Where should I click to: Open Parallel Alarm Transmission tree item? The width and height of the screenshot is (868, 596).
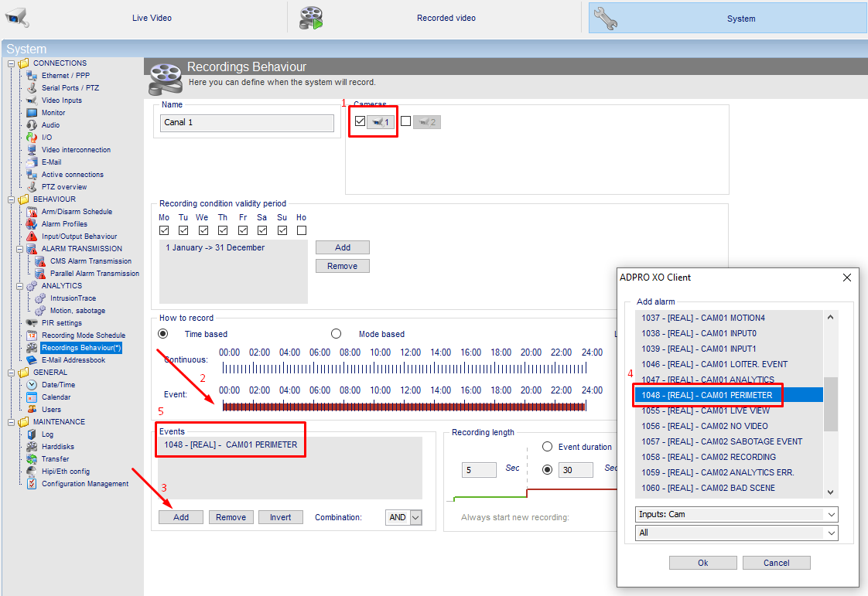click(x=94, y=274)
